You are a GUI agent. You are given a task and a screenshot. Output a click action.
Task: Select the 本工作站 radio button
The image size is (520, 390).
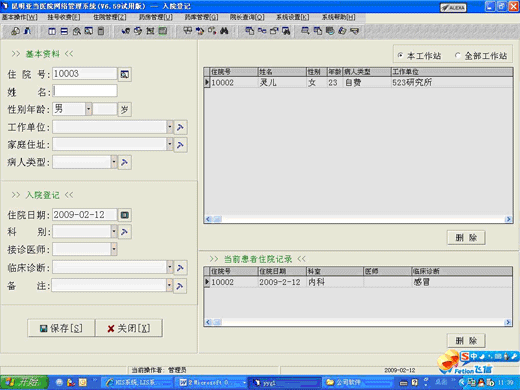[x=400, y=55]
